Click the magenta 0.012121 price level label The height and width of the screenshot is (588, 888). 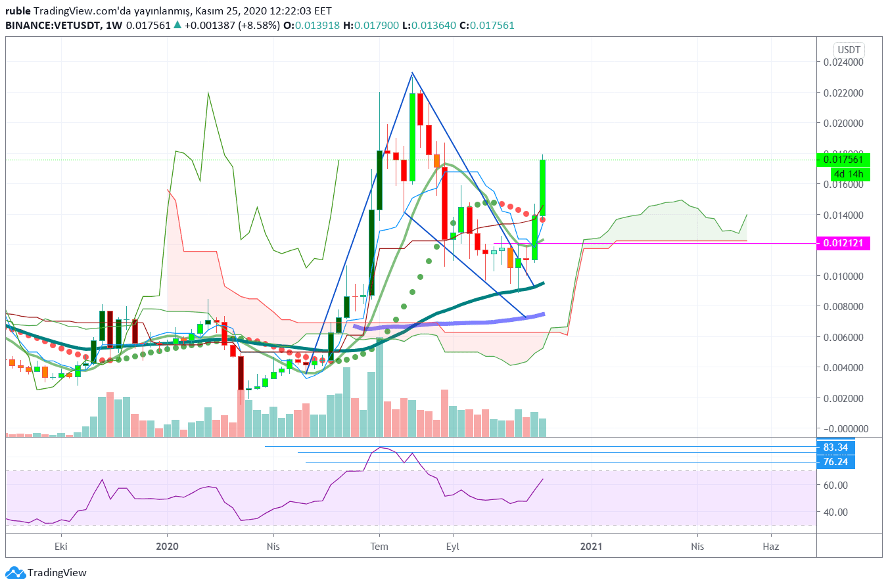coord(843,243)
